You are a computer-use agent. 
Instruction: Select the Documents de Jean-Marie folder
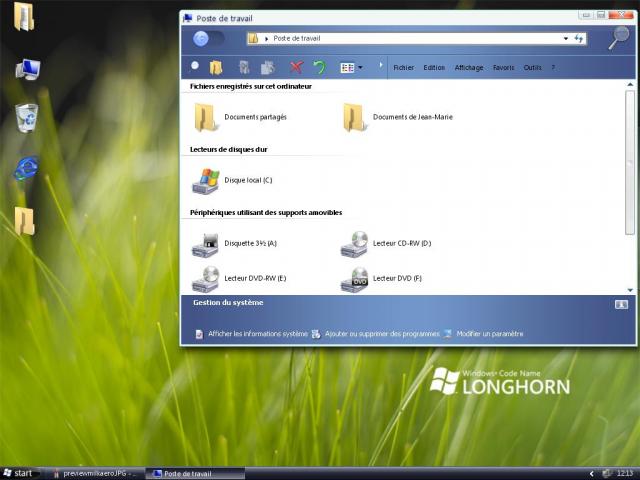click(x=398, y=117)
